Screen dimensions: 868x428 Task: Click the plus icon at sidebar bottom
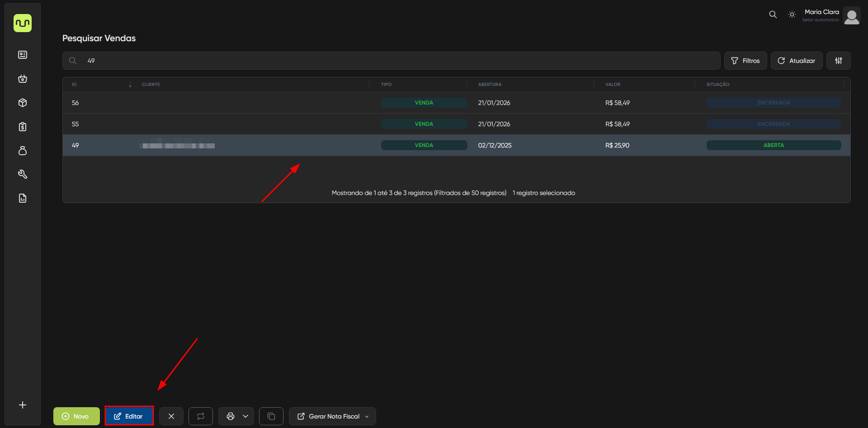(23, 405)
